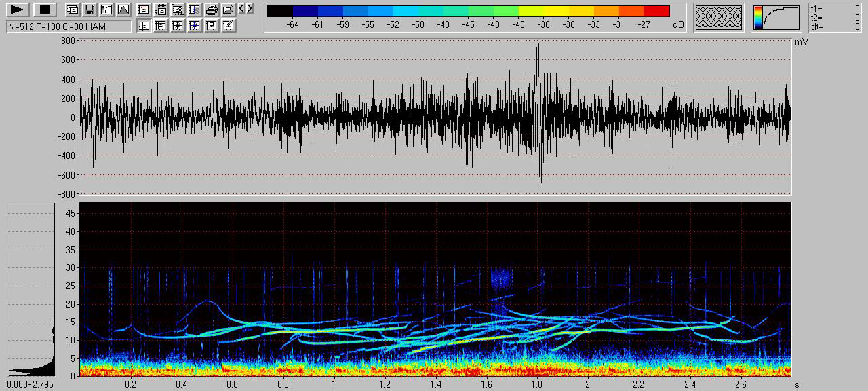Click the color gradient curve display

pos(776,18)
